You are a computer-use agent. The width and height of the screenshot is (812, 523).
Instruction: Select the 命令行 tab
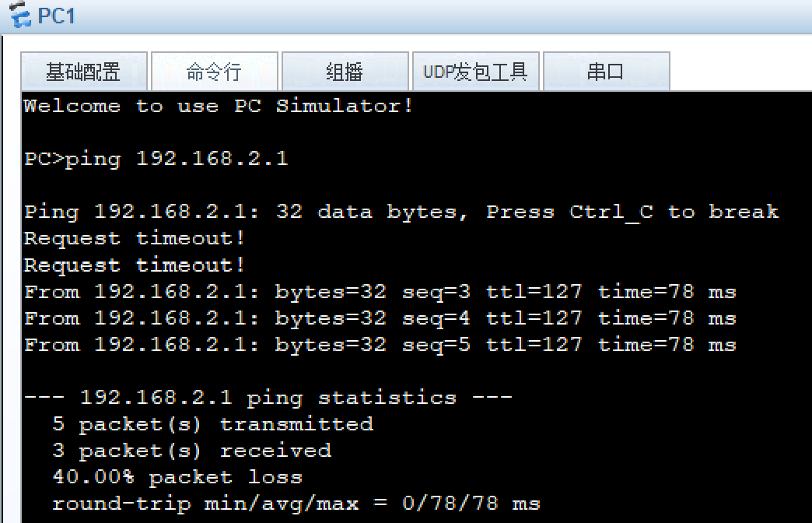[x=215, y=71]
